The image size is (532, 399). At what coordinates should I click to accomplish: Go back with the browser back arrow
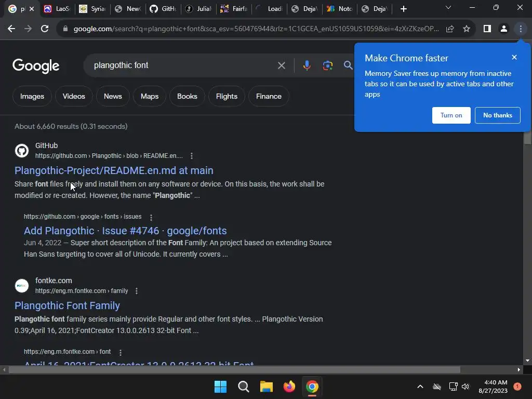coord(11,29)
